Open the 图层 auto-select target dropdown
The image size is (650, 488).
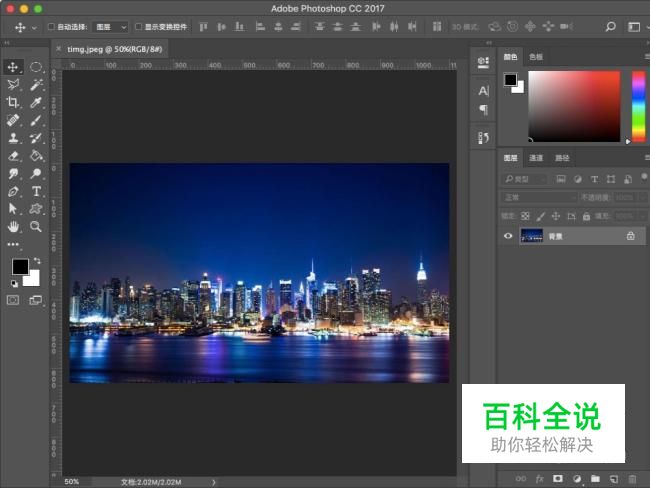[x=110, y=27]
